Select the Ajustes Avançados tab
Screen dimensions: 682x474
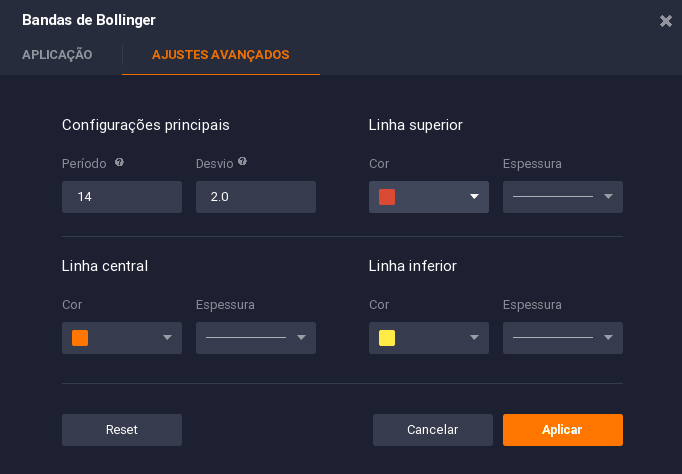tap(221, 55)
